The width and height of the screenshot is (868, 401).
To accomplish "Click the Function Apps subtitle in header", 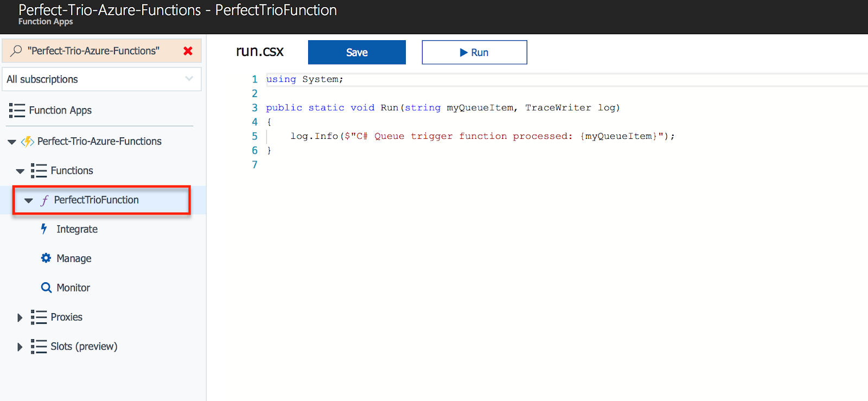I will (46, 22).
